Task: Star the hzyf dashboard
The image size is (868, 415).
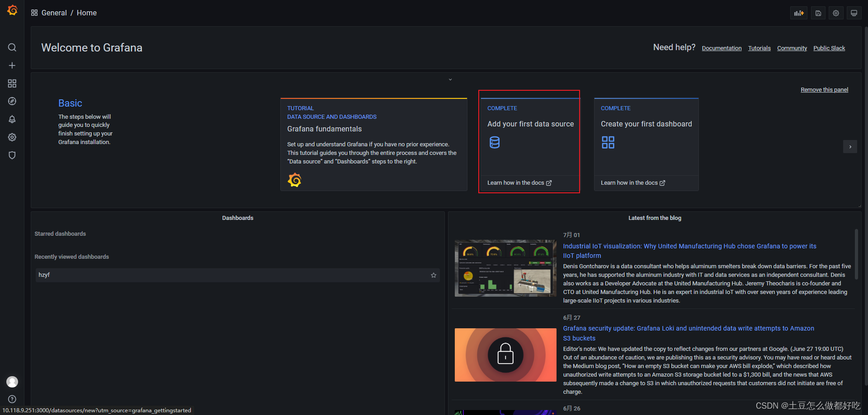Action: (434, 275)
